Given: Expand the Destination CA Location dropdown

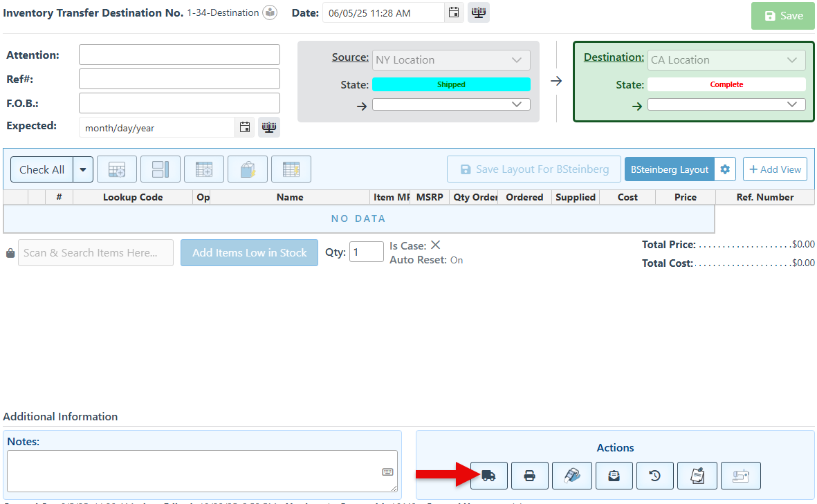Looking at the screenshot, I should click(726, 60).
